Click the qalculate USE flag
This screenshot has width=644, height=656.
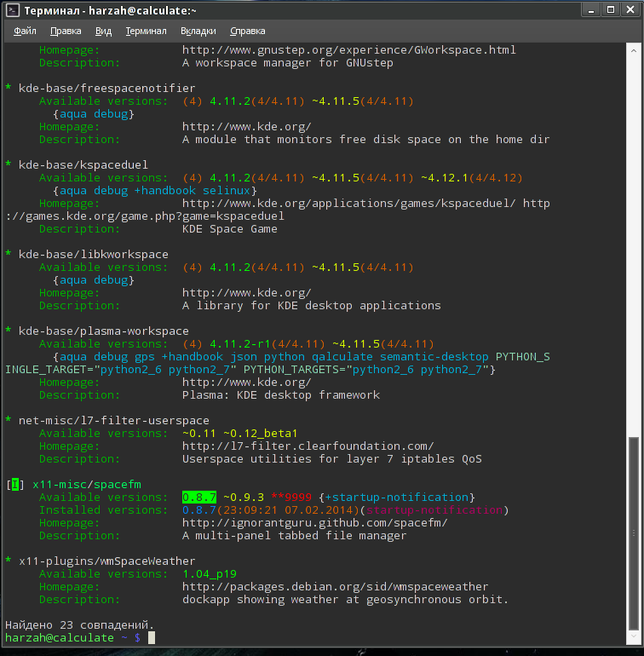(x=342, y=357)
